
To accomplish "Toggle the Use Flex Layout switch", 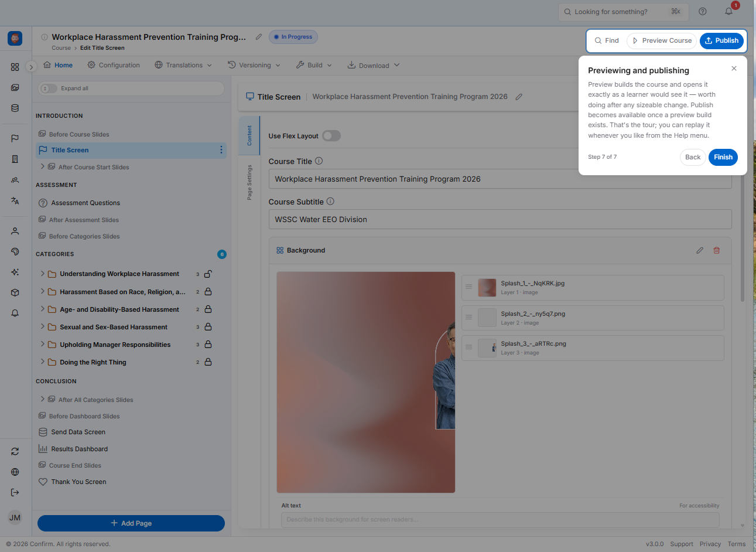I will [331, 136].
